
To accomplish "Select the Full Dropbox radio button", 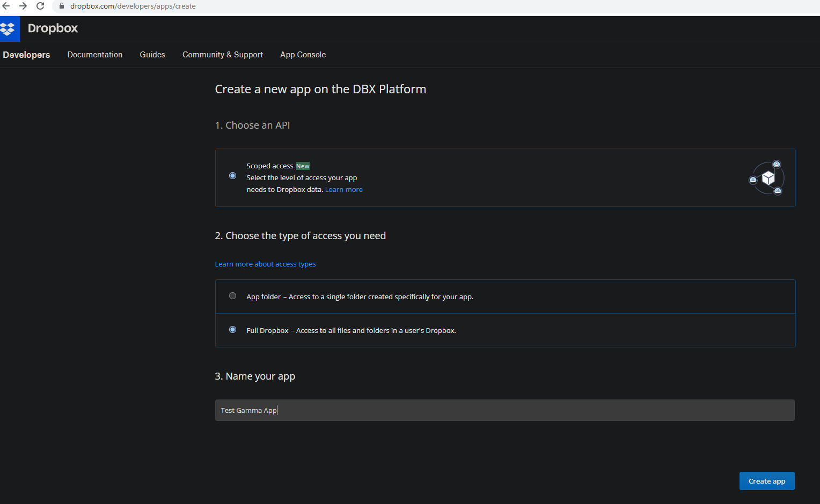I will [232, 330].
